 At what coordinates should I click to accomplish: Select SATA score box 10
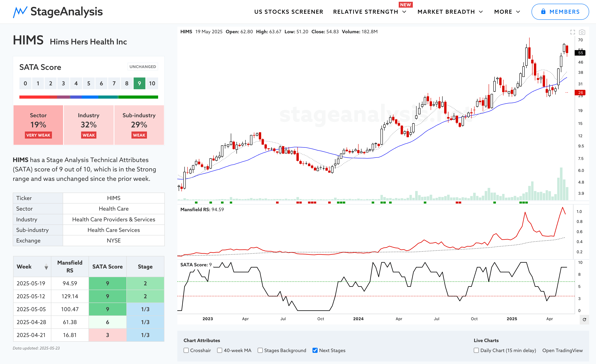152,83
